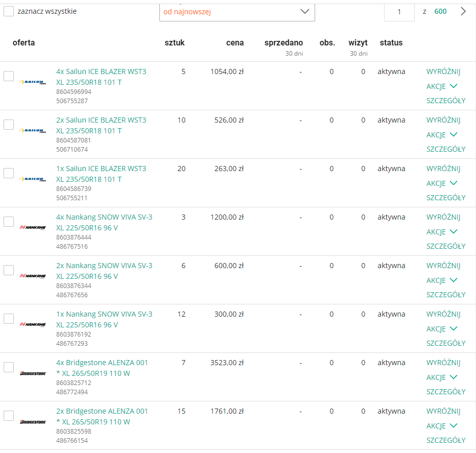The width and height of the screenshot is (476, 453).
Task: Expand AKCJE menu for 4x Sailun offer
Action: [x=442, y=86]
